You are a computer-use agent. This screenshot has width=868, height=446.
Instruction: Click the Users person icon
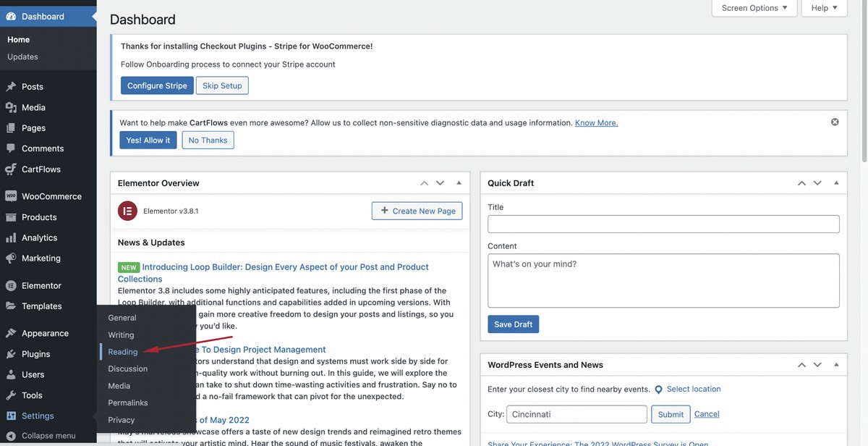click(x=11, y=374)
